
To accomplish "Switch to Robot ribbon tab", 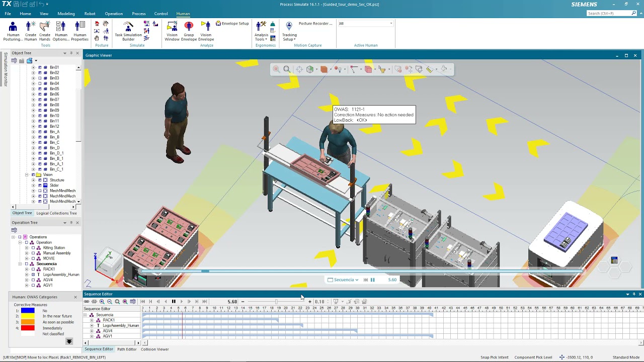I will point(90,14).
